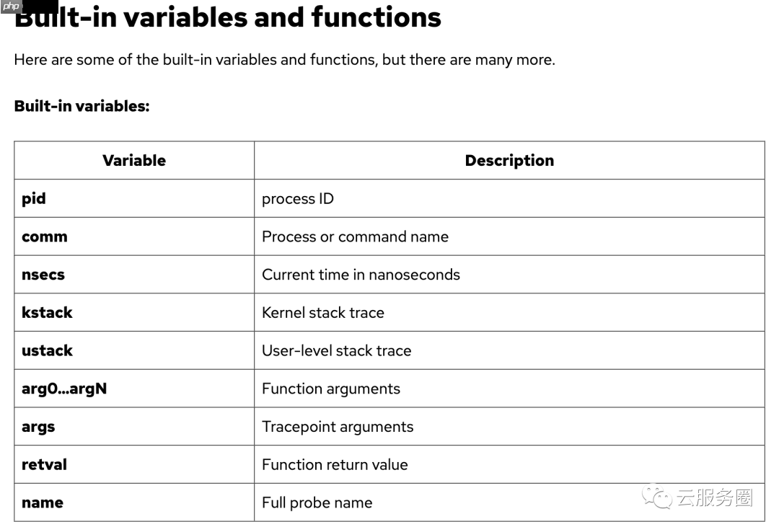Click the WeChat icon in the watermark
Image resolution: width=779 pixels, height=532 pixels.
657,497
